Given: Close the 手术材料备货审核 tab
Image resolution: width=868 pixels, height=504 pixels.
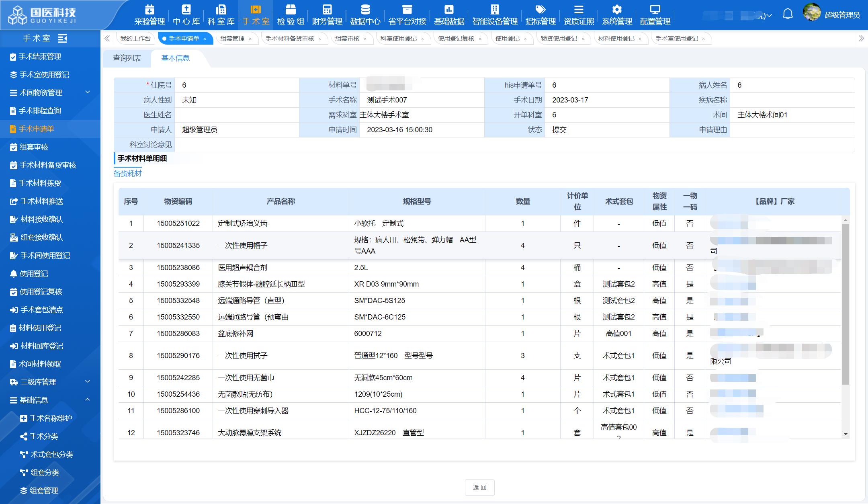Looking at the screenshot, I should [x=319, y=39].
